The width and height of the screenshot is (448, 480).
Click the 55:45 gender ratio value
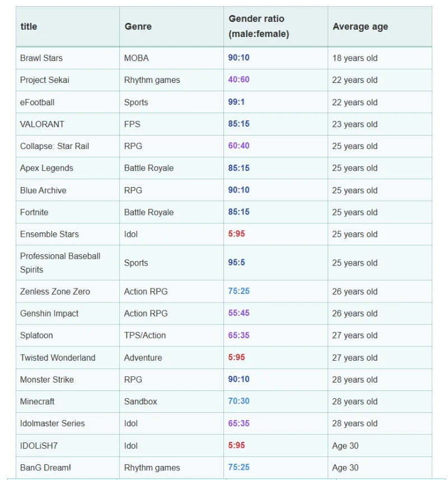(239, 313)
